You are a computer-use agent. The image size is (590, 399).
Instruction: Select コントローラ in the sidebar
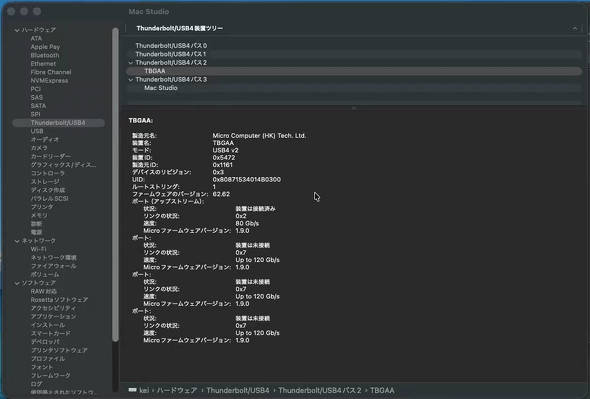tap(48, 174)
